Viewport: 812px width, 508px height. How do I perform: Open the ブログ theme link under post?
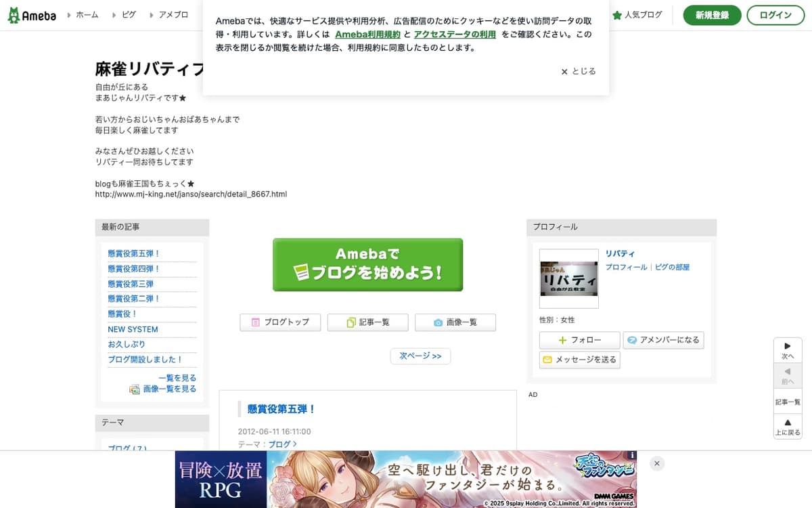click(x=282, y=444)
